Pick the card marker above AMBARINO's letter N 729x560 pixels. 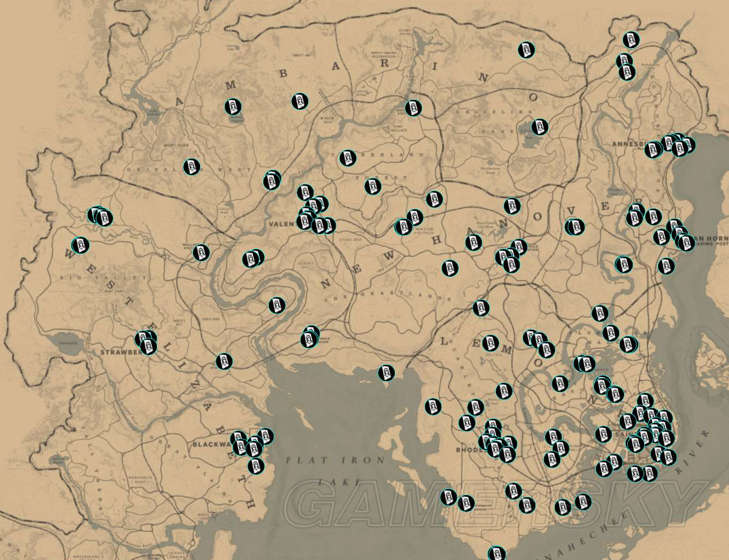coord(527,50)
